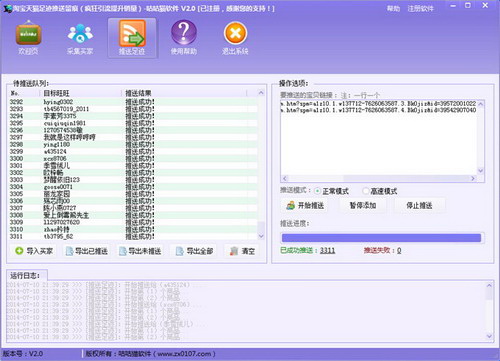Click the 退出系统 orange X icon
The height and width of the screenshot is (361, 500).
tap(235, 38)
